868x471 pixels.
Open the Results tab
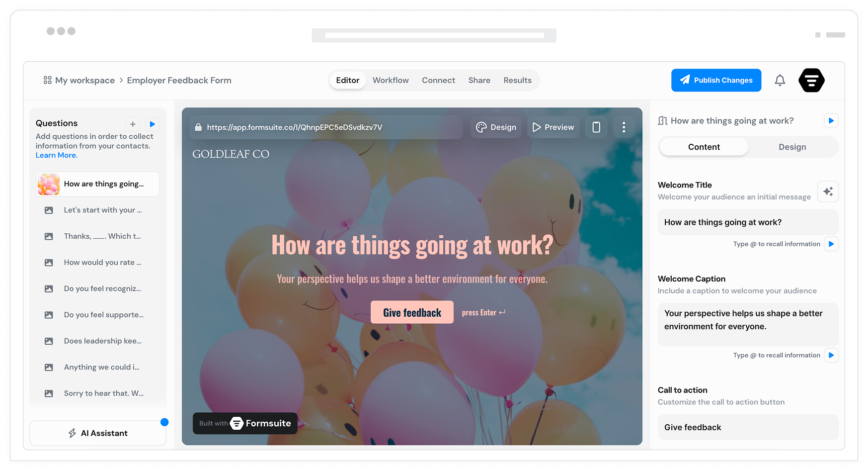[x=517, y=81]
